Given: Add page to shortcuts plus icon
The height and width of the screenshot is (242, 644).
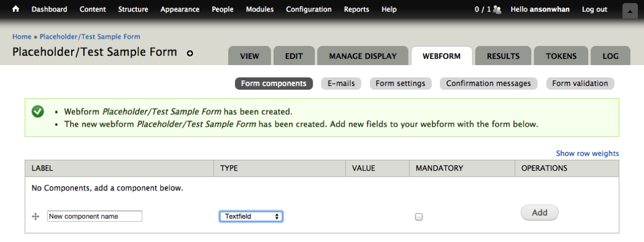Looking at the screenshot, I should coord(190,53).
